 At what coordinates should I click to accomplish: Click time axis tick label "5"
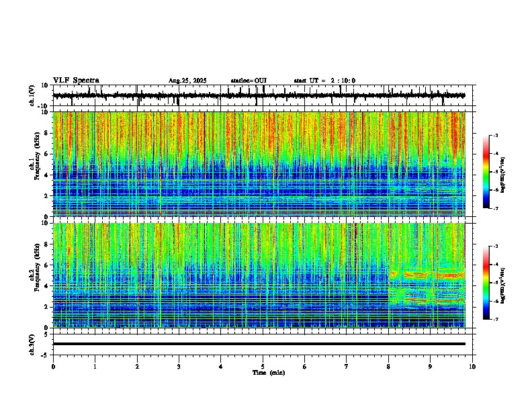(263, 367)
